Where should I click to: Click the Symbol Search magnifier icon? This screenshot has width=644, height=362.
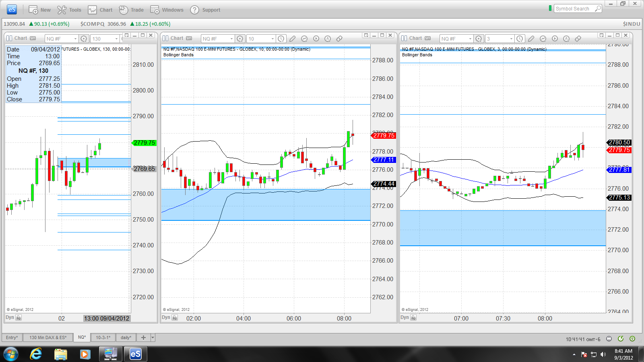click(x=598, y=8)
